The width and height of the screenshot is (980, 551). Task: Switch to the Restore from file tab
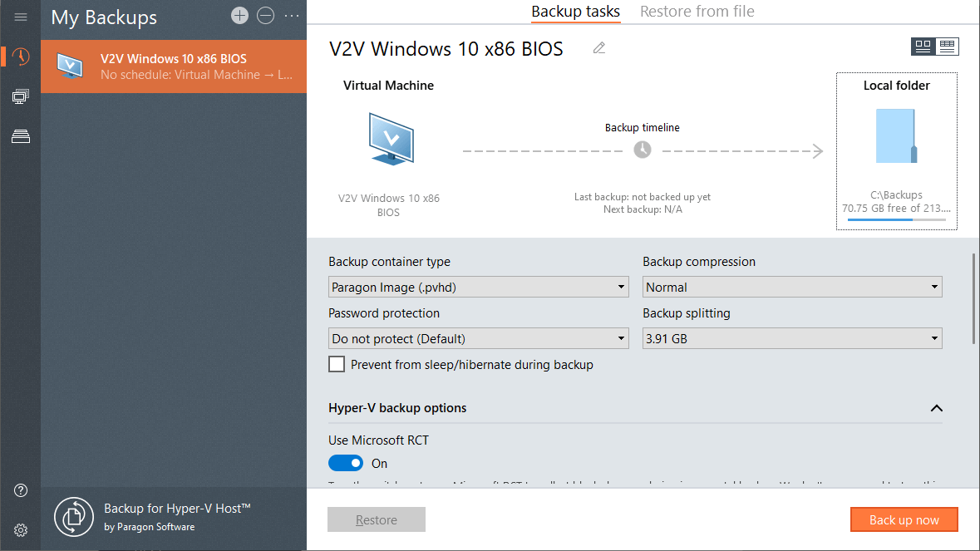[x=697, y=12]
